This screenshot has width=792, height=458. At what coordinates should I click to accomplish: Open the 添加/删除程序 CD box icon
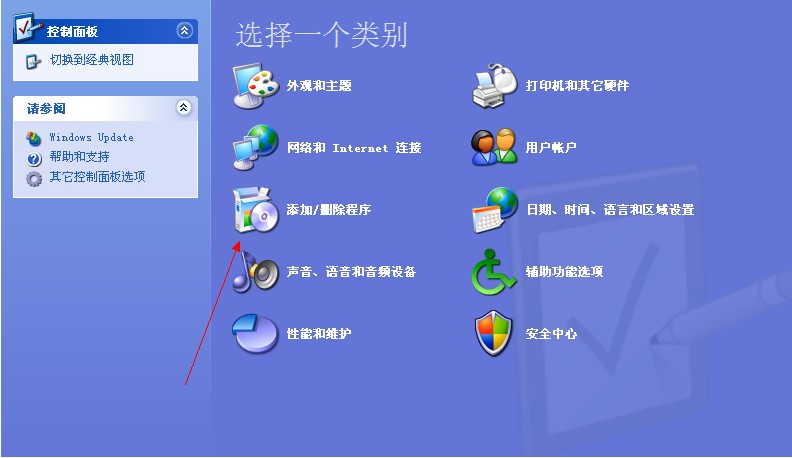coord(256,210)
